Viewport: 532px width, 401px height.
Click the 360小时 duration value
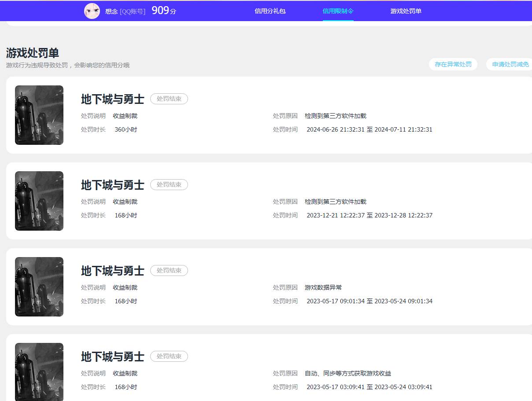(126, 129)
